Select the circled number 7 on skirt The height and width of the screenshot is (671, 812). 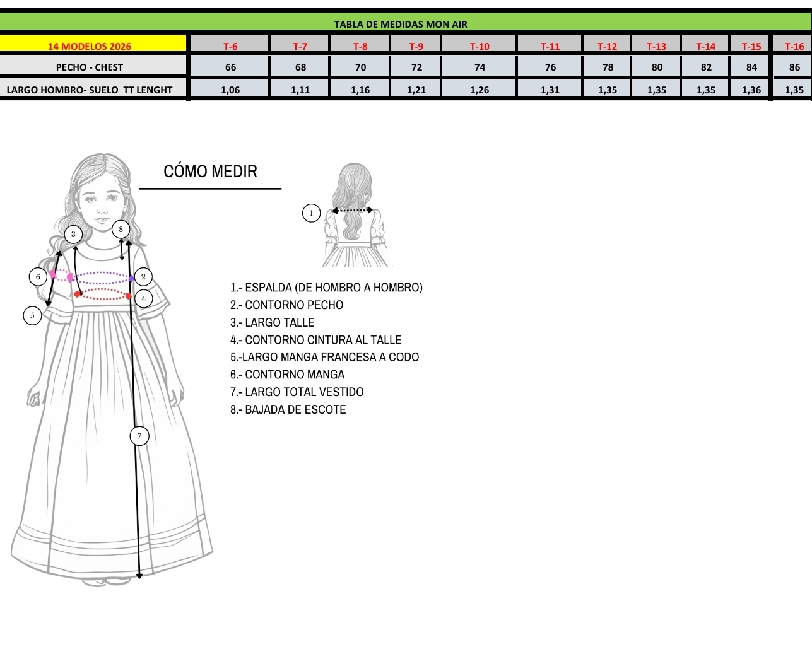pos(139,435)
